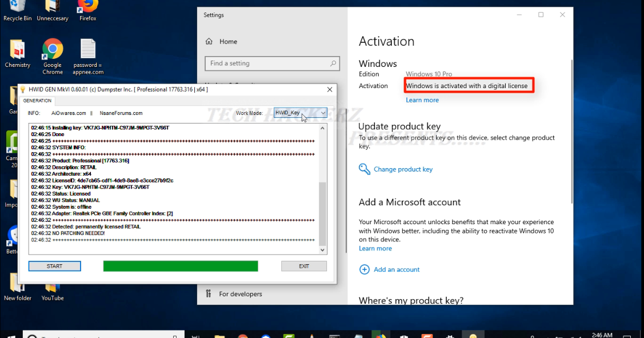
Task: Click the plus icon beside Add an account
Action: tap(365, 269)
